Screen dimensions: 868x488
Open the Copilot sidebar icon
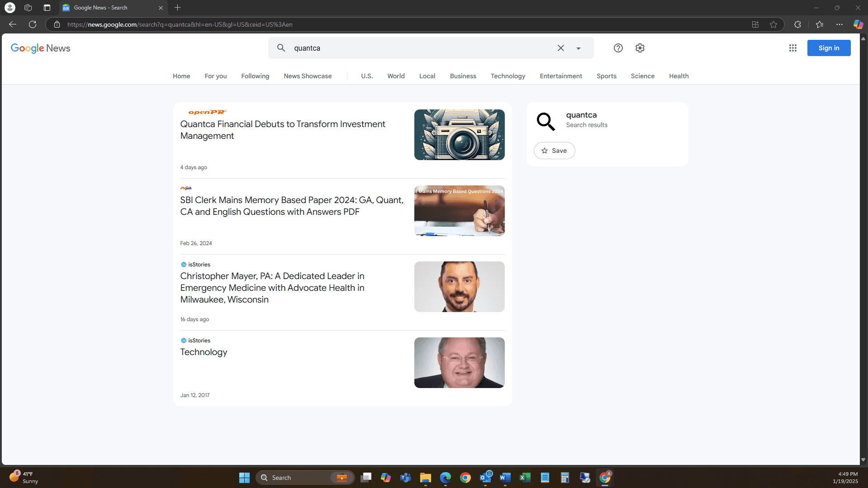858,24
